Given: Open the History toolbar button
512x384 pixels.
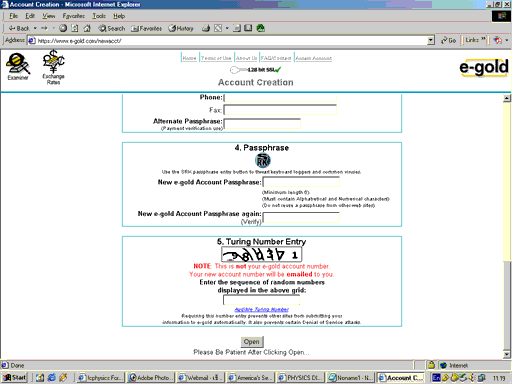Looking at the screenshot, I should click(181, 28).
